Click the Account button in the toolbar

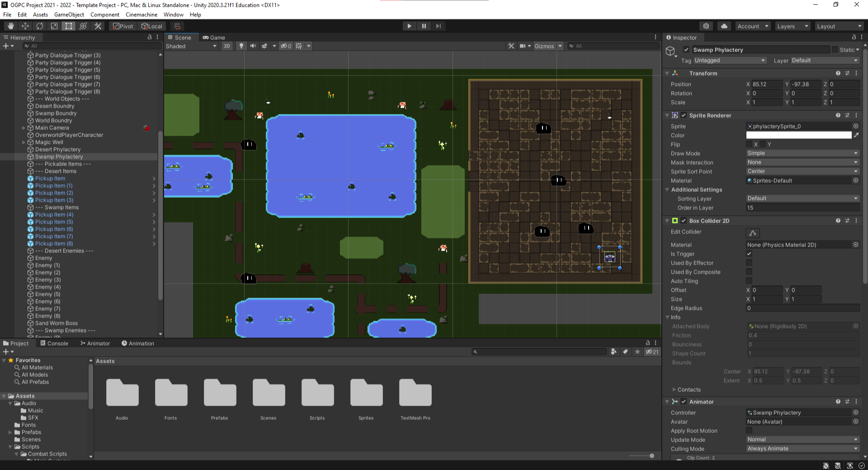751,26
